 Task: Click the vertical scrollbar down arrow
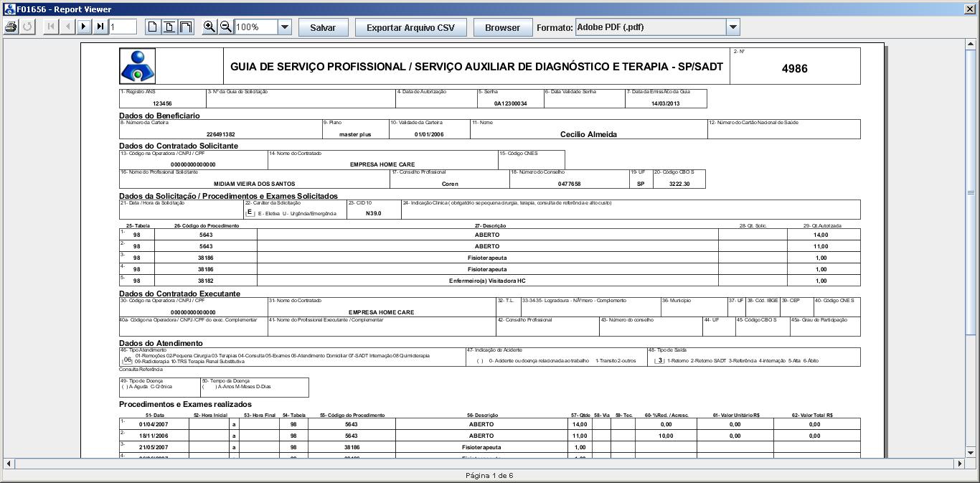click(x=971, y=452)
